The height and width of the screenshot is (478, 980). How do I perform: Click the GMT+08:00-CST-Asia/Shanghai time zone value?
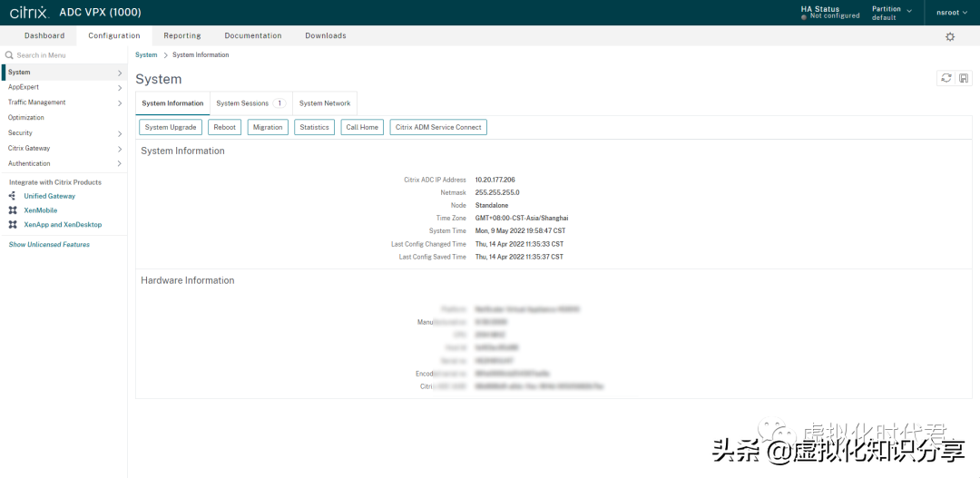click(x=522, y=218)
